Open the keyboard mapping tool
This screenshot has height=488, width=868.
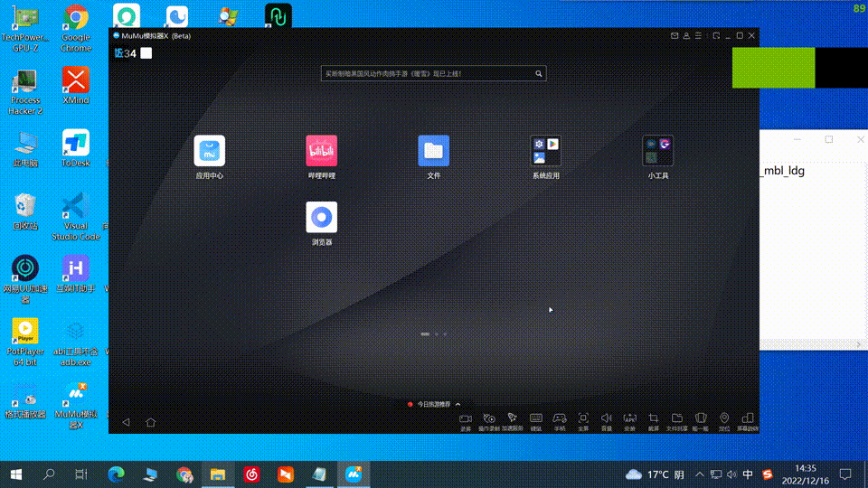tap(536, 418)
